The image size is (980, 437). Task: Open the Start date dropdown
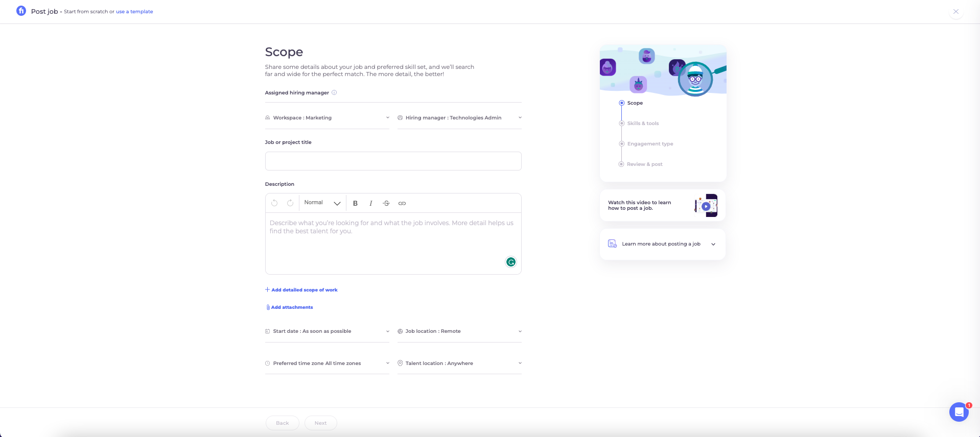click(x=327, y=331)
